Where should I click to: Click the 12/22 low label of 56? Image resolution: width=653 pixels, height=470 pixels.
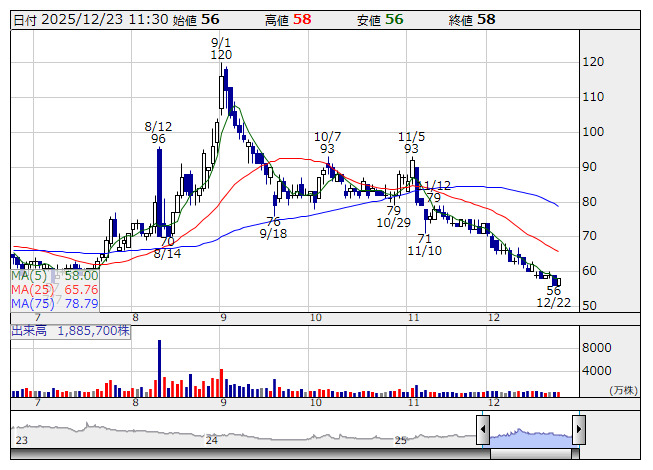coord(553,291)
